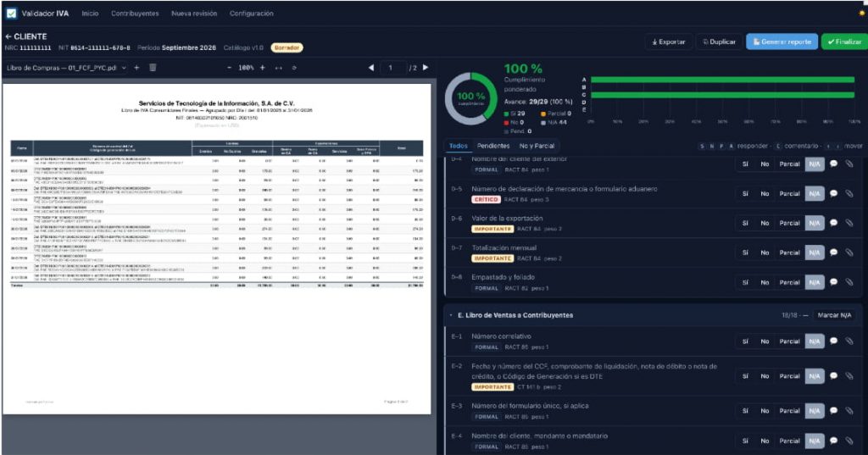Rotate the PDF page
The image size is (868, 455).
tap(294, 68)
